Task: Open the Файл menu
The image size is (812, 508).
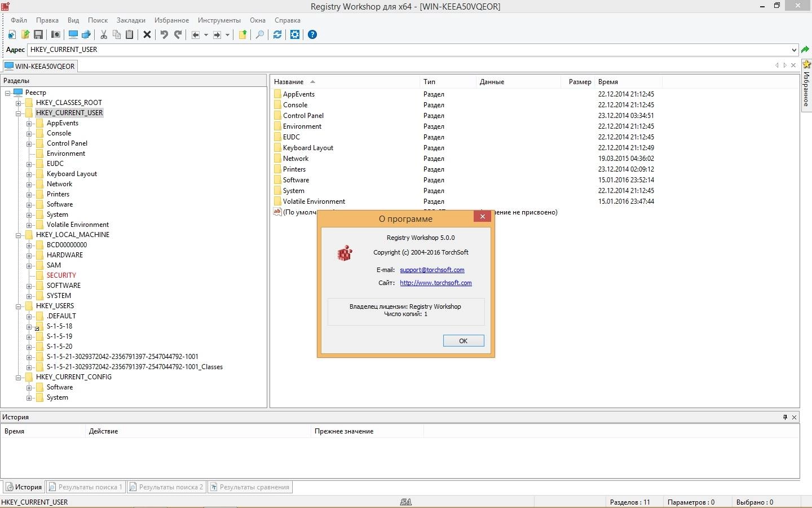Action: point(19,20)
